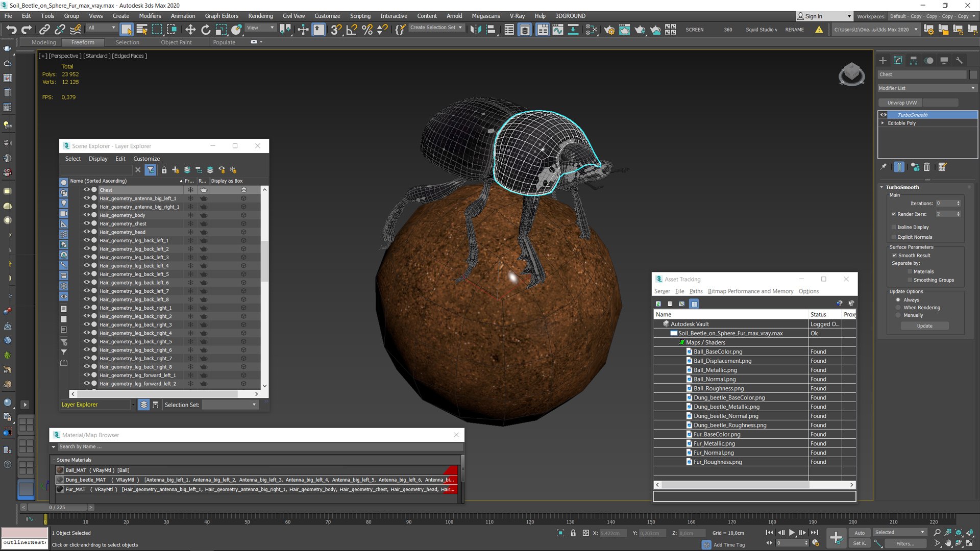Open the Modifier List dropdown

click(x=927, y=88)
